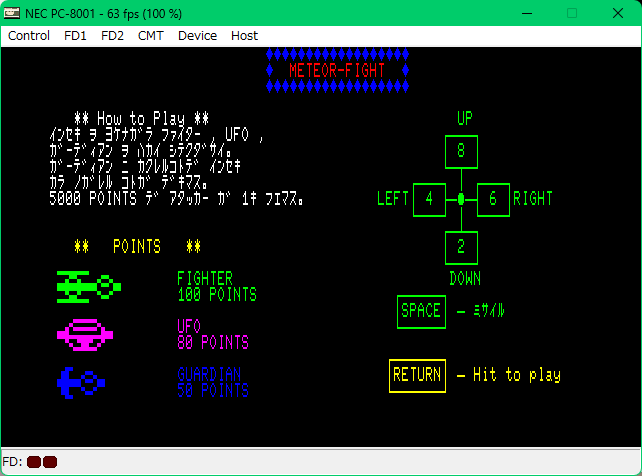This screenshot has width=642, height=476.
Task: Open the Control menu
Action: pos(29,36)
